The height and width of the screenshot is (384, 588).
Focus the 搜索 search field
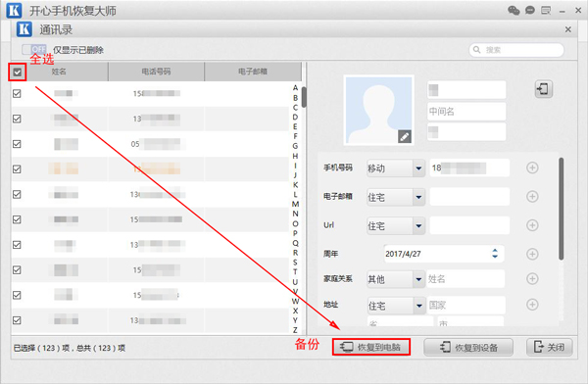coord(516,50)
